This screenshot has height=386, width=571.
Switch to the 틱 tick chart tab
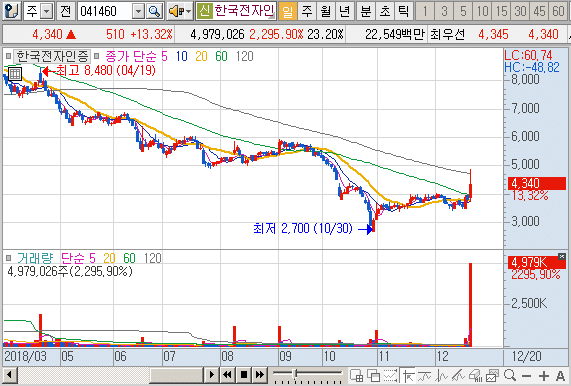click(x=403, y=11)
